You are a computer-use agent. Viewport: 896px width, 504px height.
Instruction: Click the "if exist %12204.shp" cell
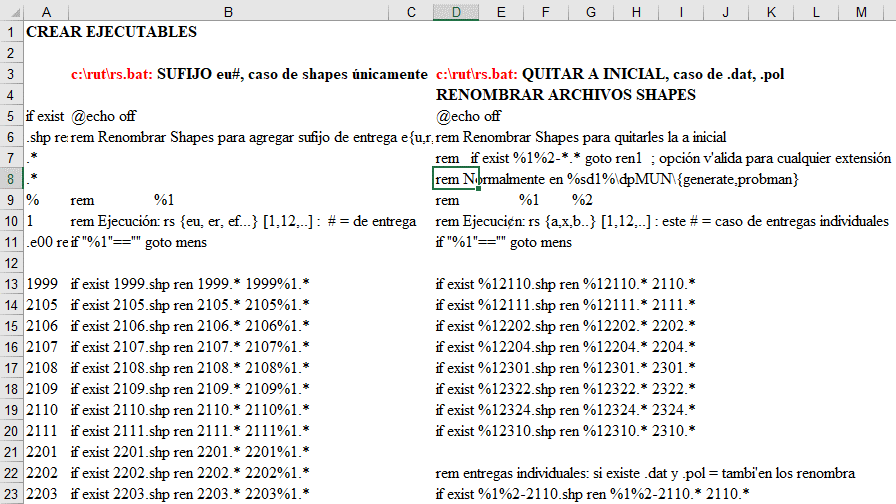[565, 347]
